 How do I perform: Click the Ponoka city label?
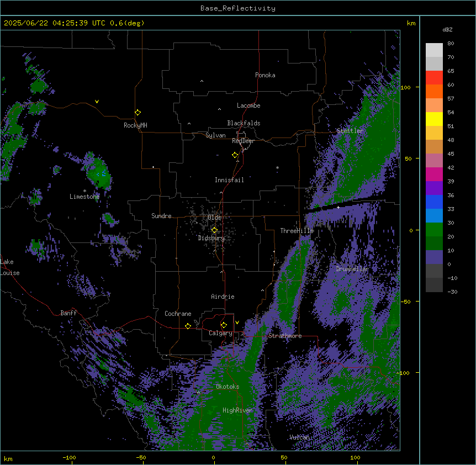[x=265, y=75]
